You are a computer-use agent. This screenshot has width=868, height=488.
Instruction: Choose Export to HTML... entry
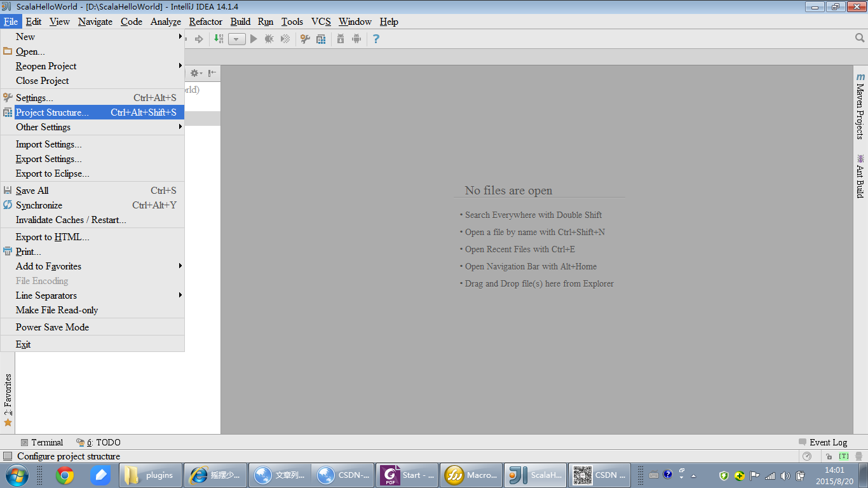pyautogui.click(x=93, y=237)
